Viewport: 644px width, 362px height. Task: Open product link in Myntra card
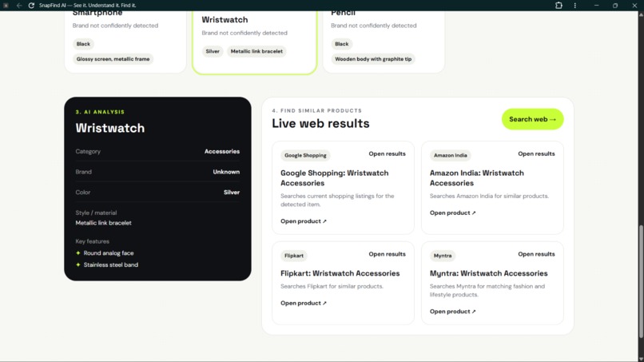[452, 312]
